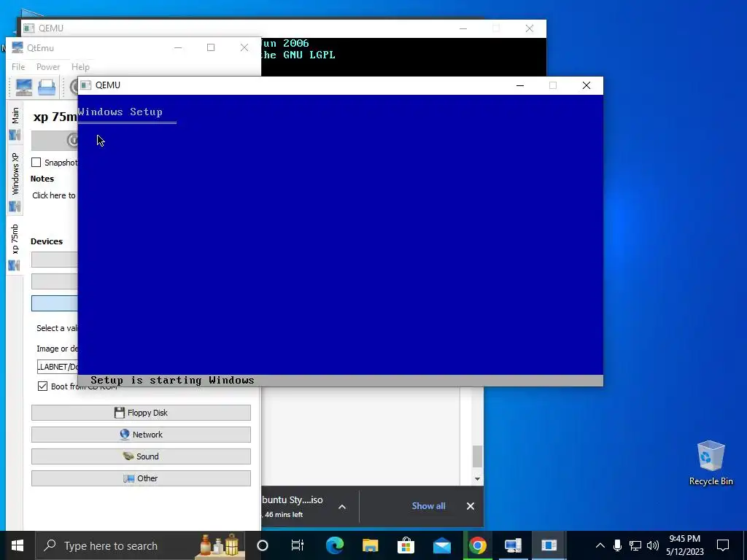Viewport: 747px width, 560px height.
Task: Switch to QtEmu on the taskbar
Action: pos(513,545)
